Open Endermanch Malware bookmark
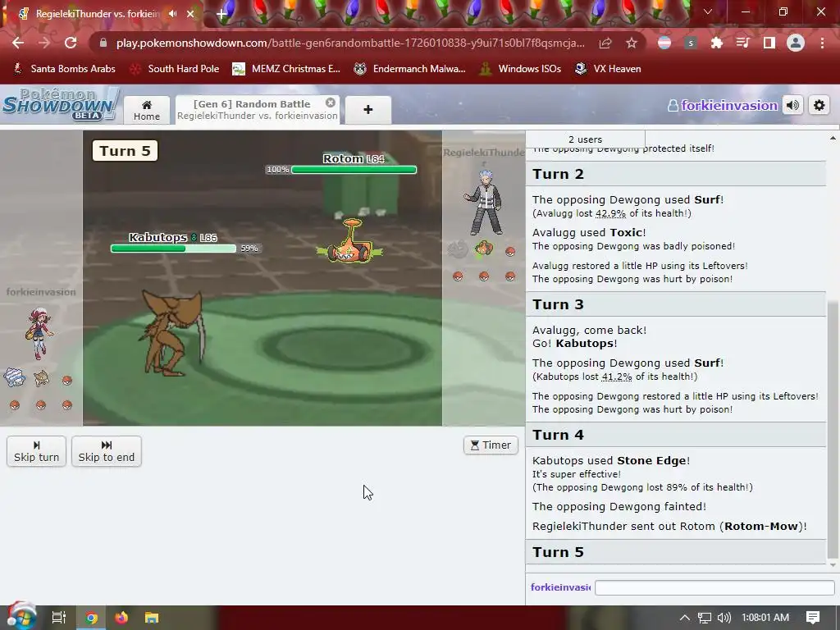Image resolution: width=840 pixels, height=630 pixels. pyautogui.click(x=410, y=69)
